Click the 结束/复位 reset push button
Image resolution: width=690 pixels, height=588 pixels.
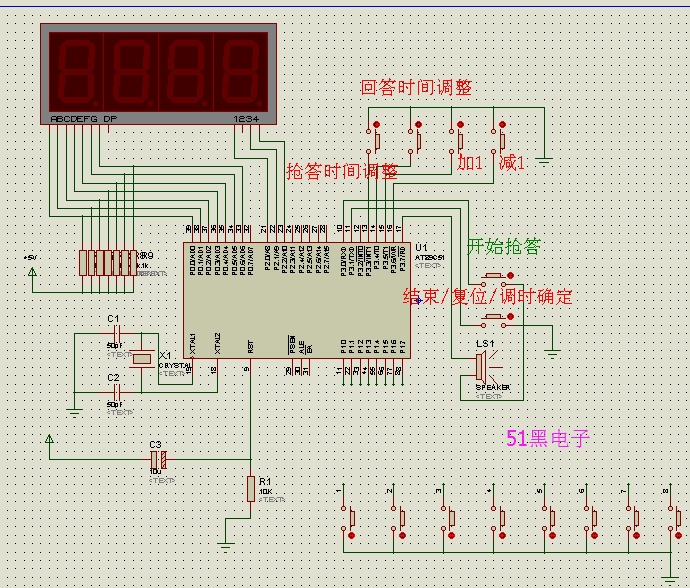pyautogui.click(x=495, y=320)
